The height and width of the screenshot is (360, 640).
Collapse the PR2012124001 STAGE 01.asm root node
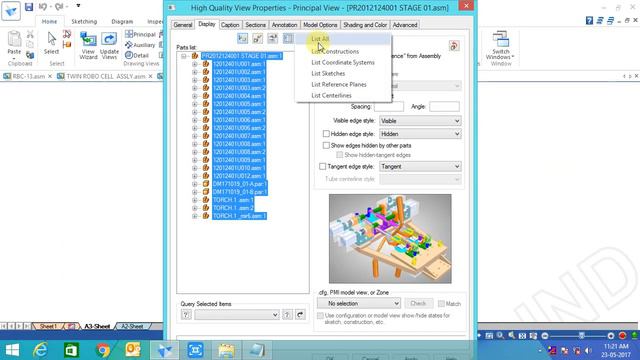pyautogui.click(x=184, y=56)
